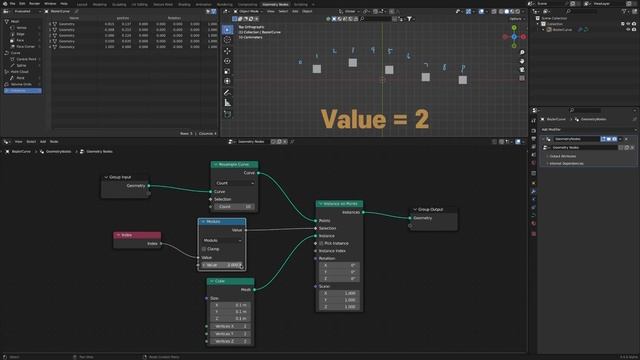640x360 pixels.
Task: Click the pan view hand icon in viewport
Action: [x=522, y=61]
